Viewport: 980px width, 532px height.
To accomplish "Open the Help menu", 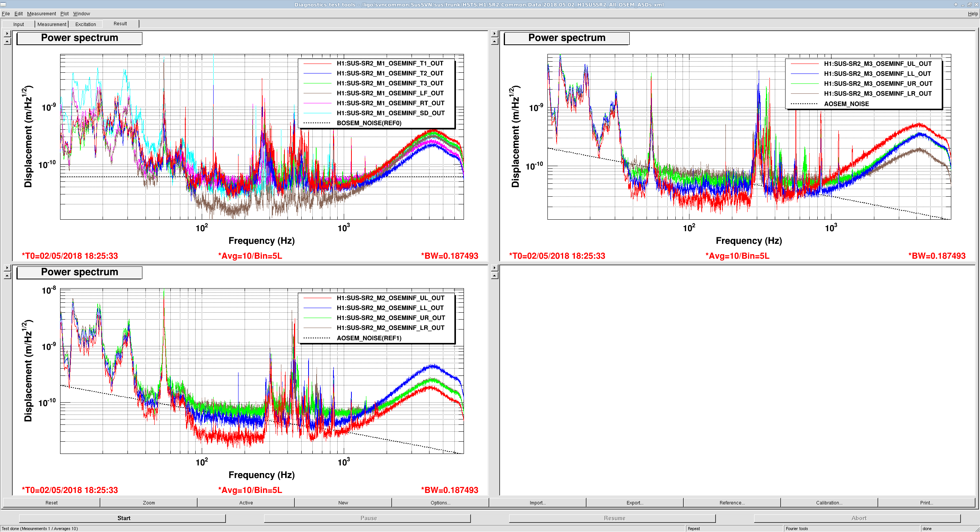I will point(972,14).
